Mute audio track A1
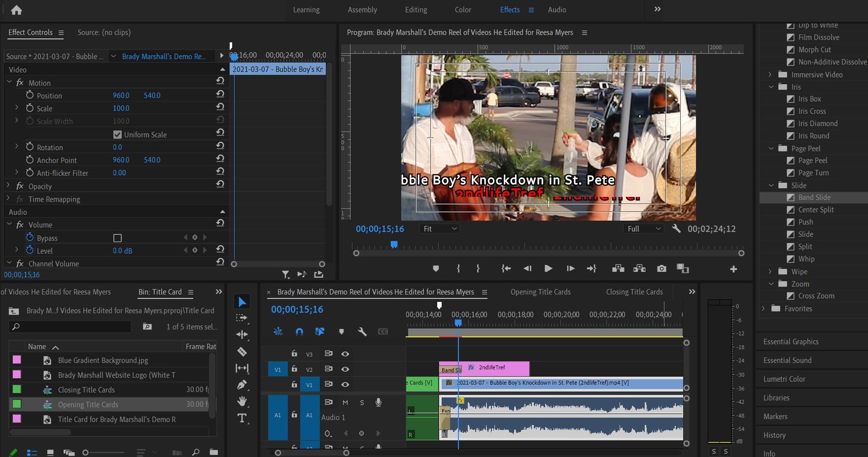Image resolution: width=868 pixels, height=457 pixels. (x=345, y=403)
